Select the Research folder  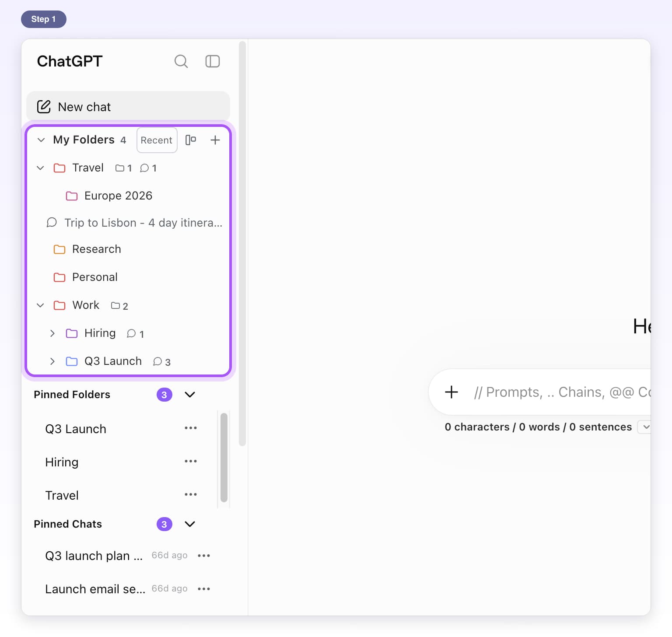coord(96,249)
